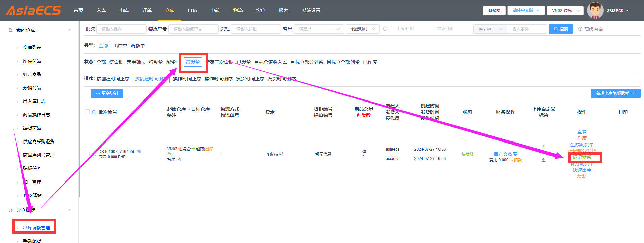The width and height of the screenshot is (644, 243).
Task: Click the AsiaECS logo
Action: (34, 10)
